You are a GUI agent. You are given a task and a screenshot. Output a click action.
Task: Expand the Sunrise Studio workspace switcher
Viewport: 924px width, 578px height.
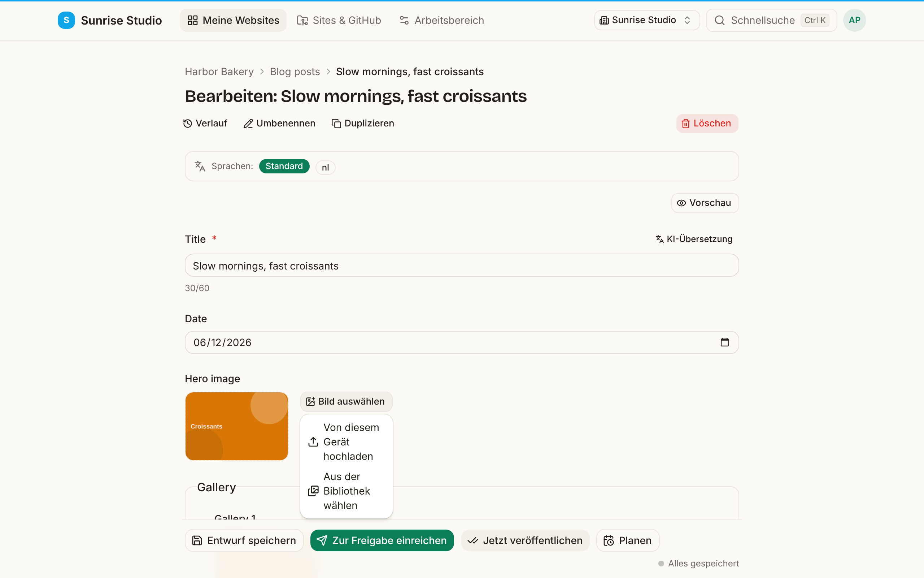tap(646, 20)
